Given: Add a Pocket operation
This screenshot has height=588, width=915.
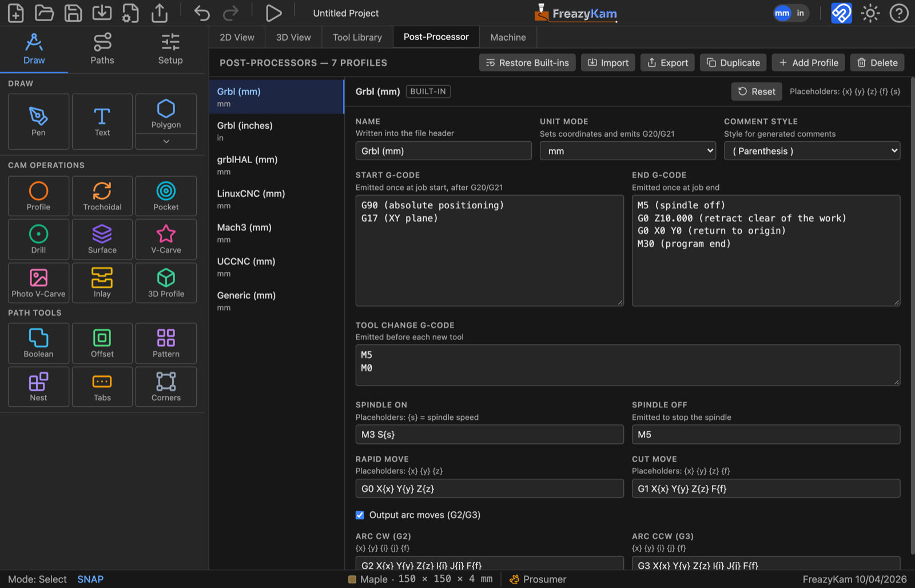Looking at the screenshot, I should (x=166, y=196).
